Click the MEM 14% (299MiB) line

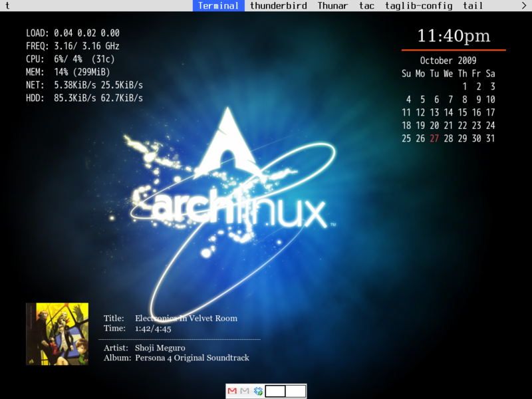coord(68,72)
